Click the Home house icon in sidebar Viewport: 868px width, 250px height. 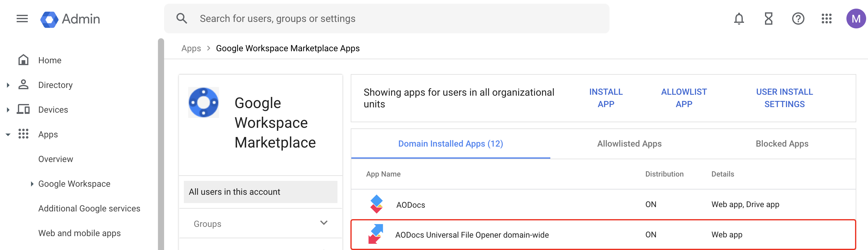pyautogui.click(x=23, y=60)
